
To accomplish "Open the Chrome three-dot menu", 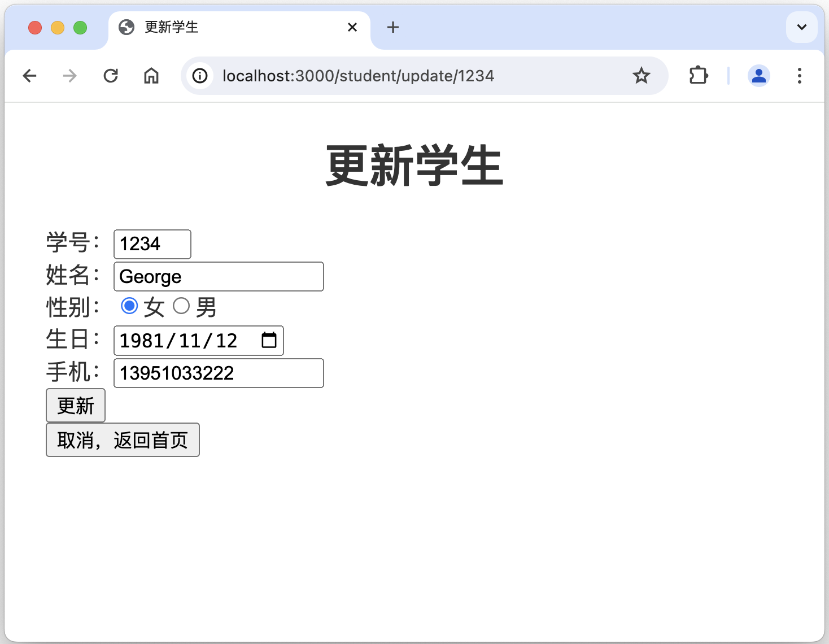I will [799, 76].
